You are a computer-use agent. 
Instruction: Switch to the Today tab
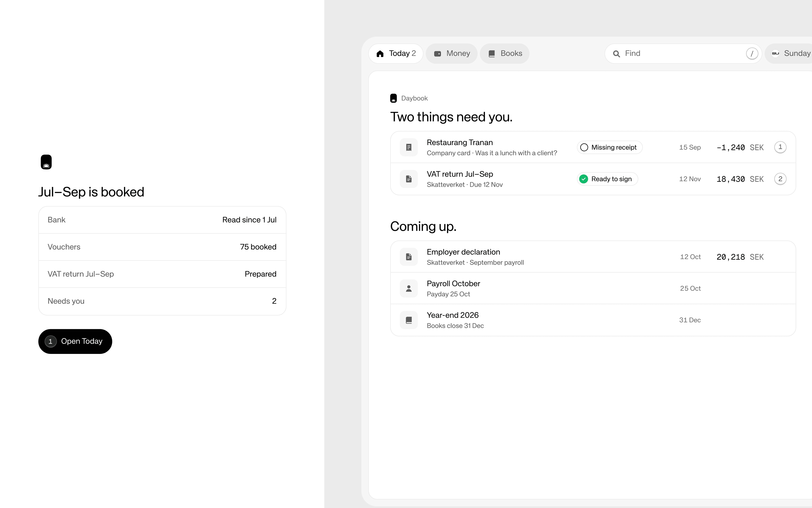(396, 53)
